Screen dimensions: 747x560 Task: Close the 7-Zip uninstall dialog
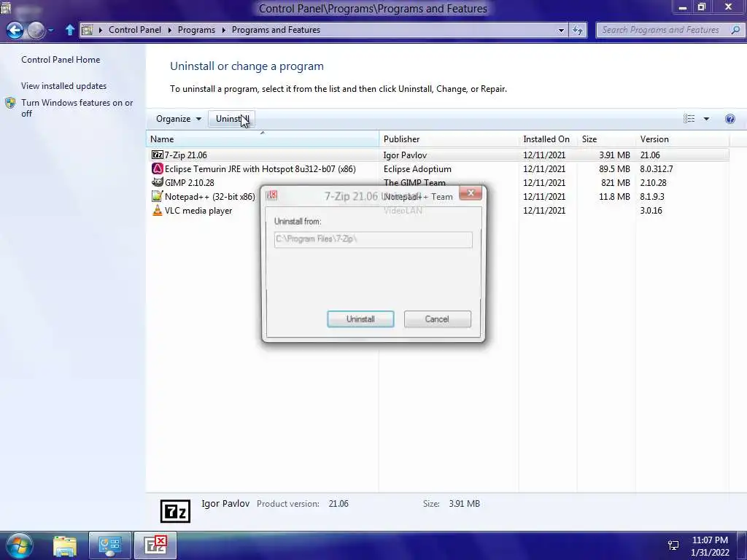pos(471,192)
